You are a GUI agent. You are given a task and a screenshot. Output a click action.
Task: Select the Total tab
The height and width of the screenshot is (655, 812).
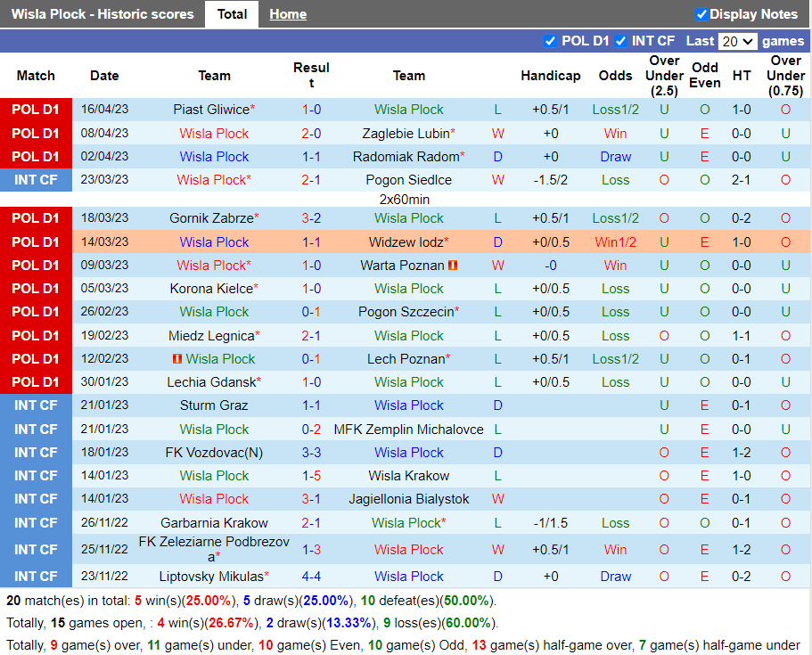point(232,14)
